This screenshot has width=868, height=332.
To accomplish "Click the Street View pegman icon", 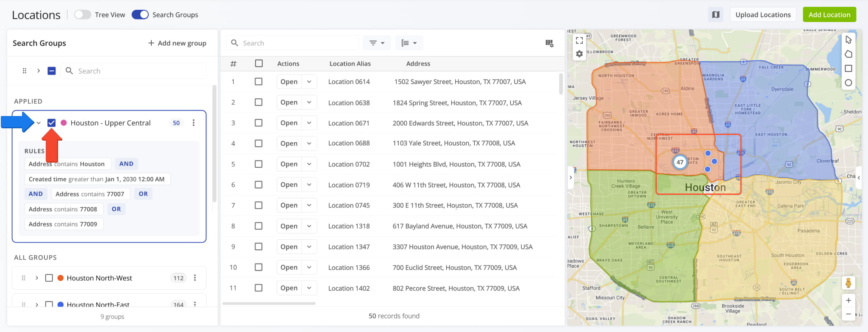I will [848, 282].
